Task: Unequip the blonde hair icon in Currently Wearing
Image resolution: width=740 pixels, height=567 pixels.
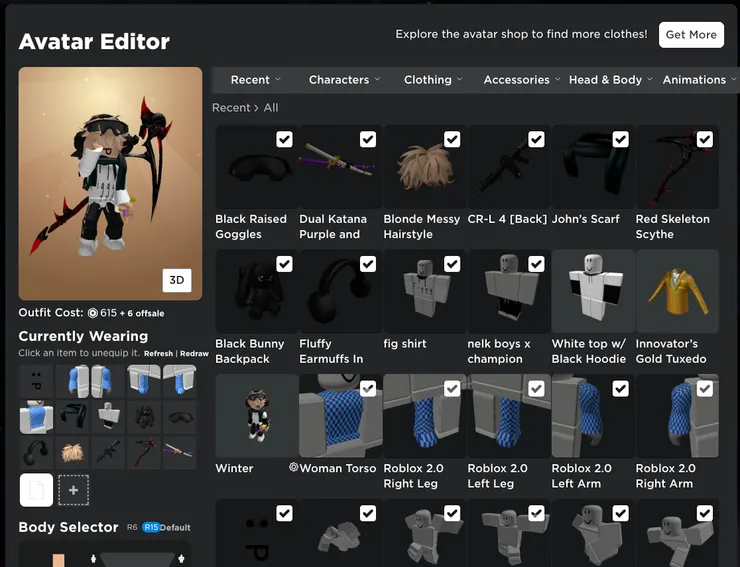Action: click(72, 453)
